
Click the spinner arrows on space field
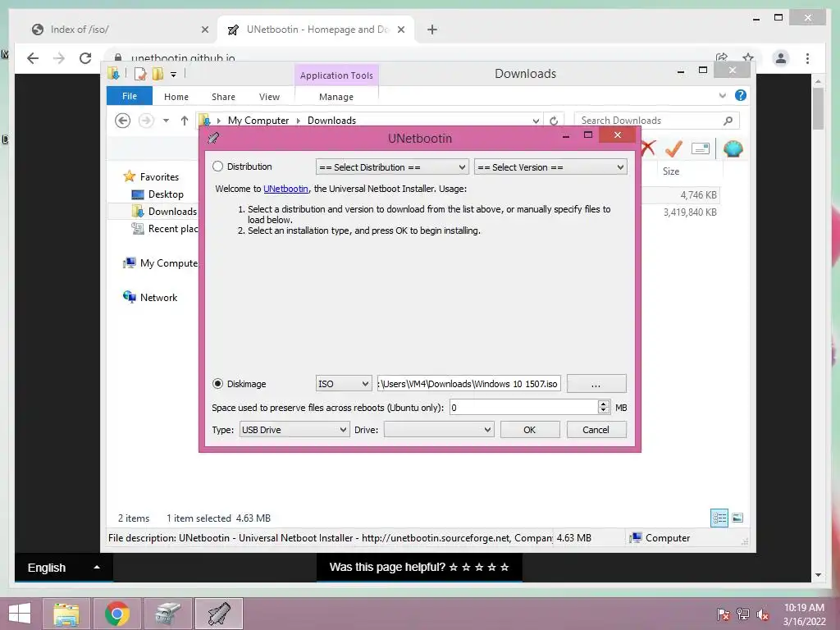point(603,408)
